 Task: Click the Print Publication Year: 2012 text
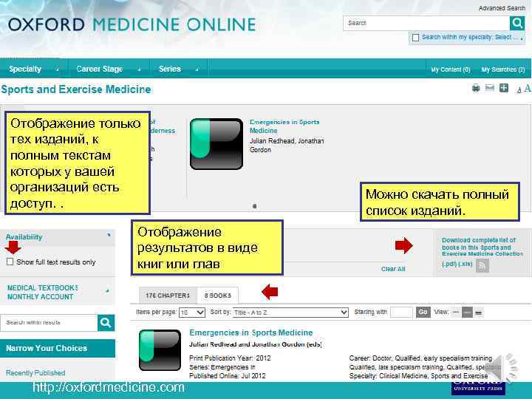point(230,358)
